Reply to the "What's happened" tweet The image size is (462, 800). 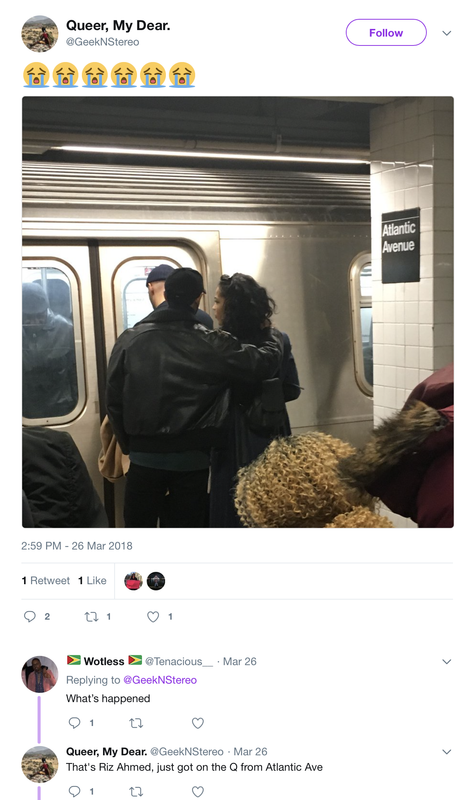(74, 722)
